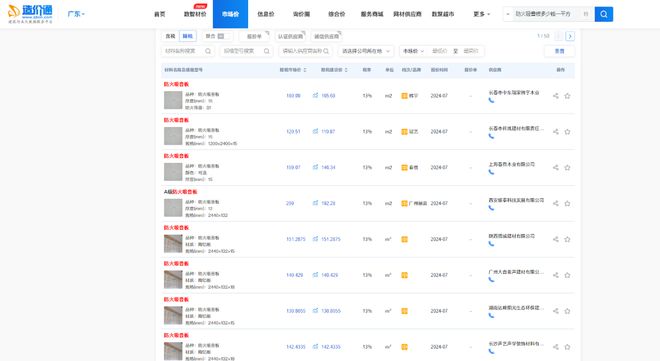
Task: Expand the 更多 navigation menu
Action: tap(482, 14)
